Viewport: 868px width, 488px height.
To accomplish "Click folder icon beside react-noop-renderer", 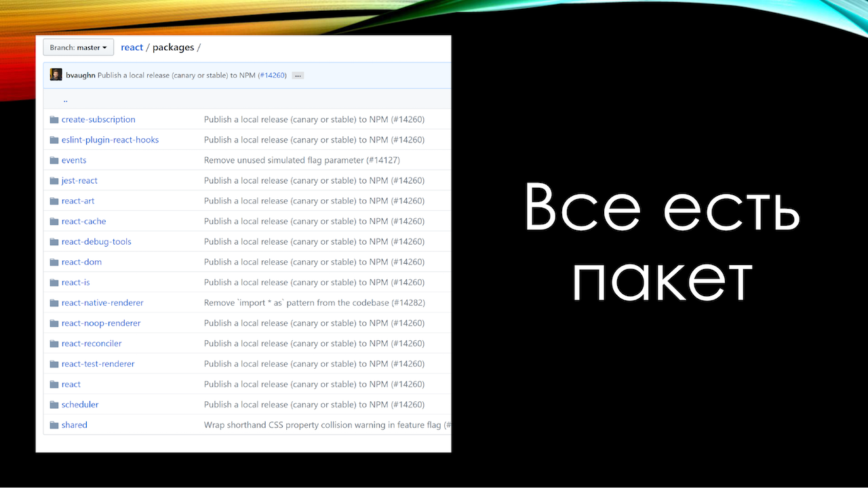I will coord(54,323).
